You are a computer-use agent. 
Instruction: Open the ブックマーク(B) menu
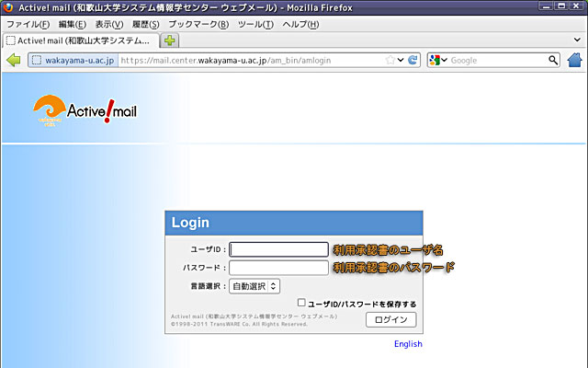198,25
